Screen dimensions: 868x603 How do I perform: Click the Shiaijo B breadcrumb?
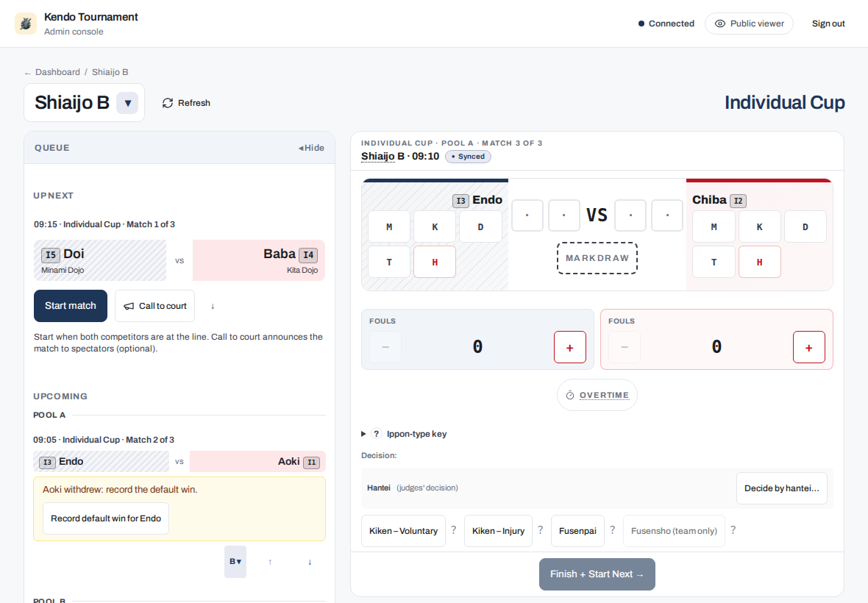(110, 72)
